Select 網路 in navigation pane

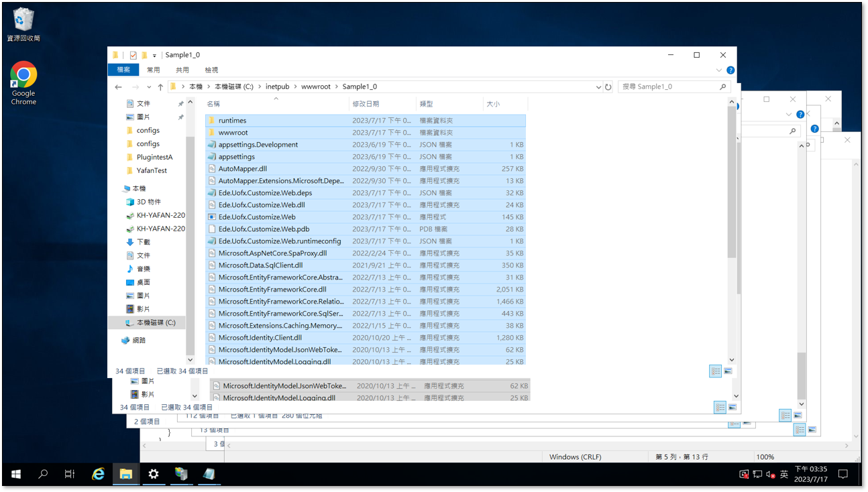(139, 341)
